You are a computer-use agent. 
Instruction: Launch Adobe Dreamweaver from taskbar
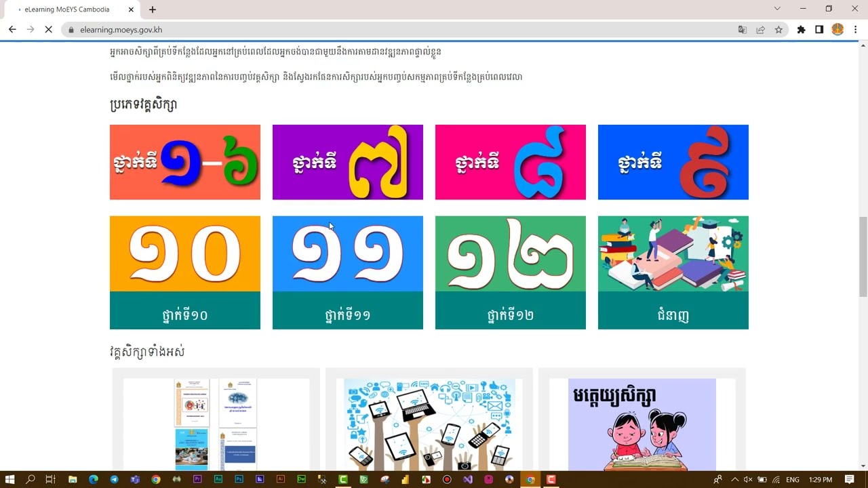[301, 479]
